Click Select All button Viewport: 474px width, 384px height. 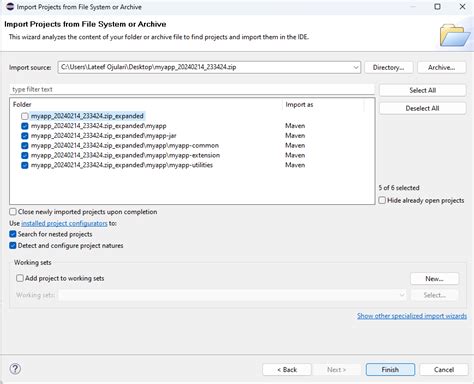pos(423,90)
